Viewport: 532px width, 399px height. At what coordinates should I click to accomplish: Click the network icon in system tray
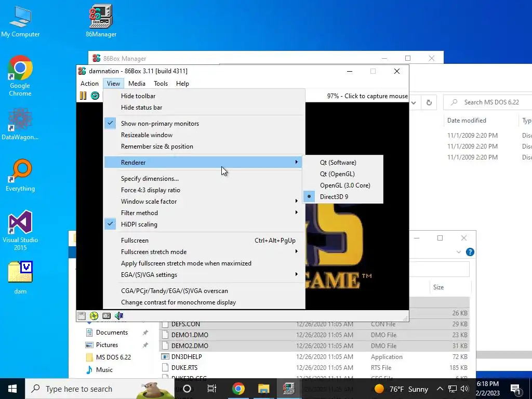[453, 389]
